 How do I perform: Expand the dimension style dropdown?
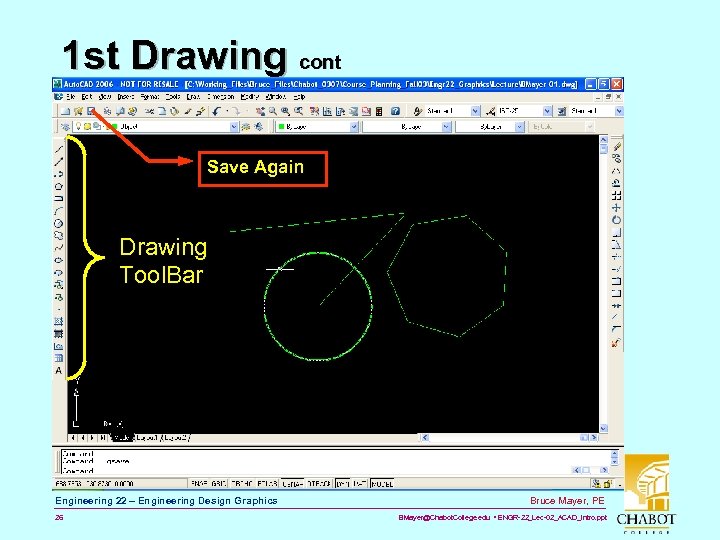(x=547, y=111)
